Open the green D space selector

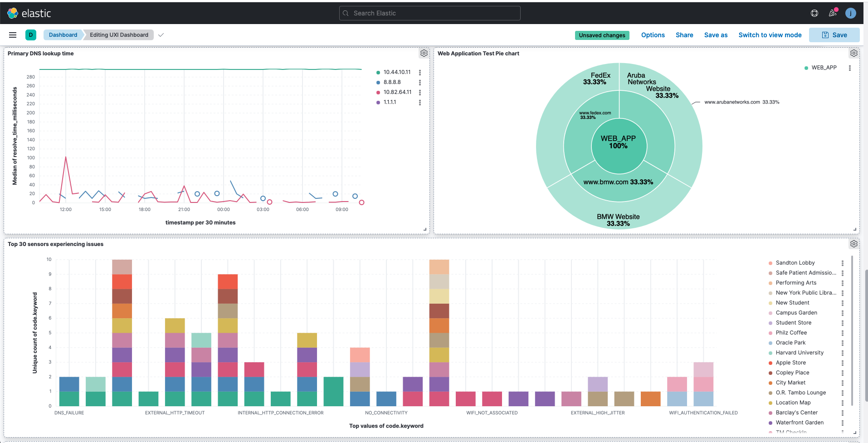coord(31,35)
